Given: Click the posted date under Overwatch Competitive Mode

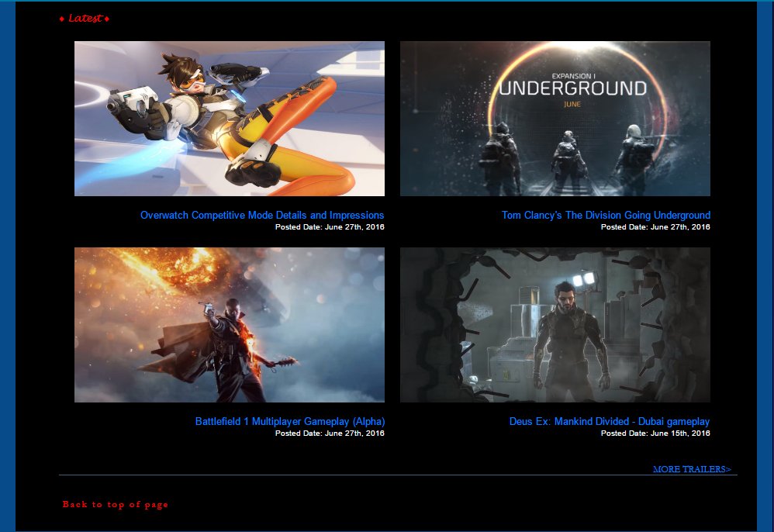Looking at the screenshot, I should [330, 227].
